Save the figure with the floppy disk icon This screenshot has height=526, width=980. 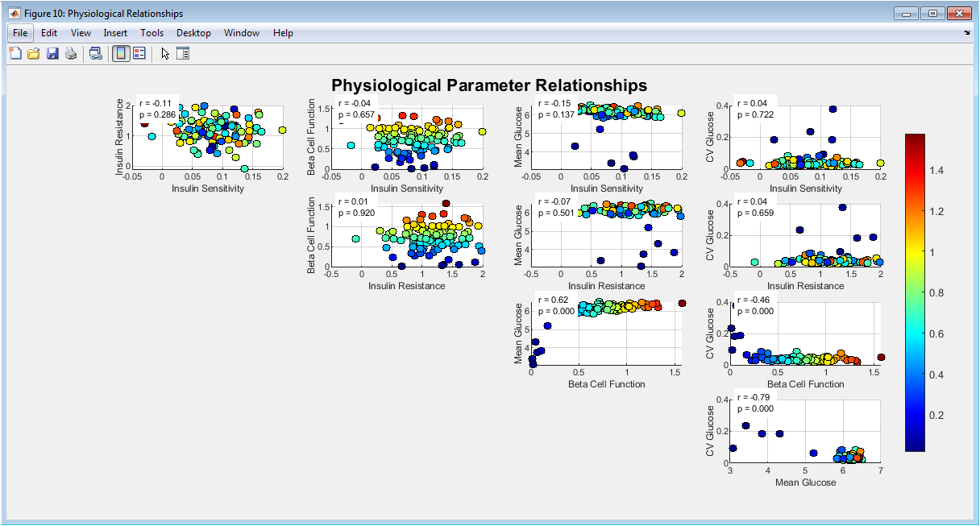point(52,54)
